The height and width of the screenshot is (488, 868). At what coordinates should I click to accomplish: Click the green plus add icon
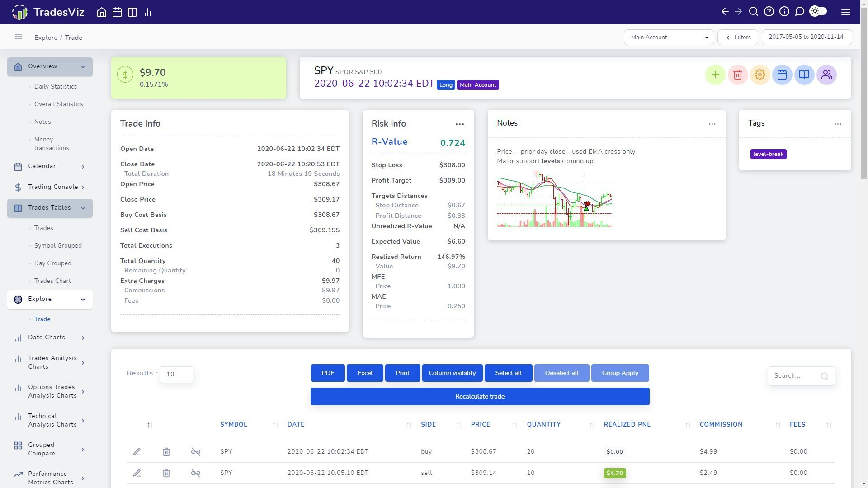pos(715,75)
